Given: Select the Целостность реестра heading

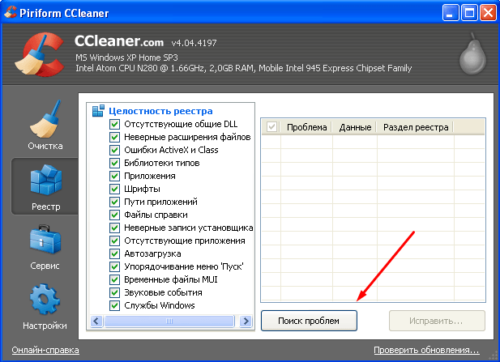Looking at the screenshot, I should (161, 111).
